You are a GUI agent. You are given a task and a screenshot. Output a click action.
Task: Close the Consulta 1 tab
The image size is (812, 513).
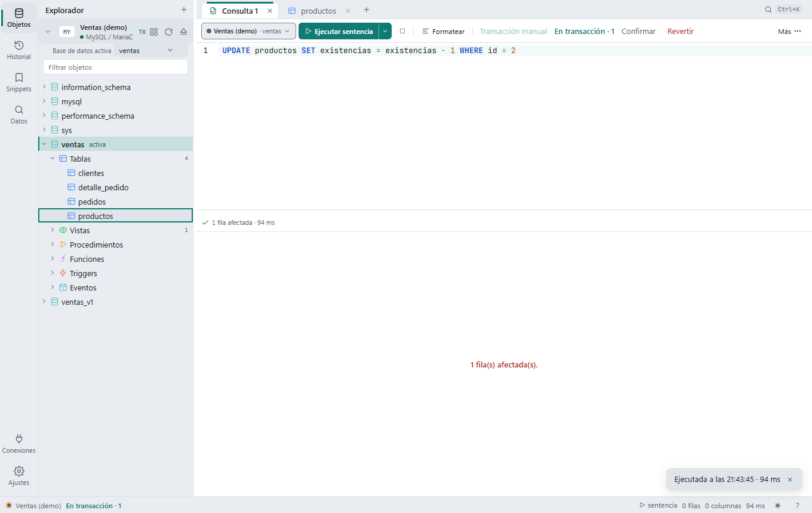coord(270,11)
